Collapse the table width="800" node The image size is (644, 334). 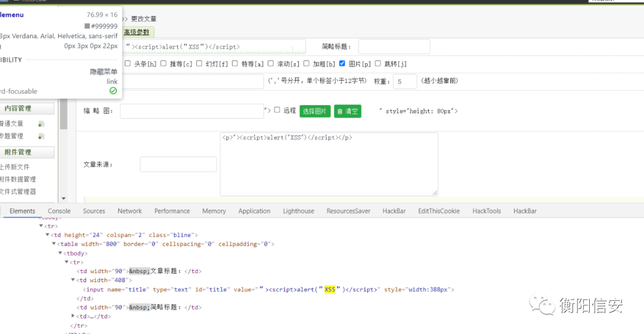[x=54, y=244]
